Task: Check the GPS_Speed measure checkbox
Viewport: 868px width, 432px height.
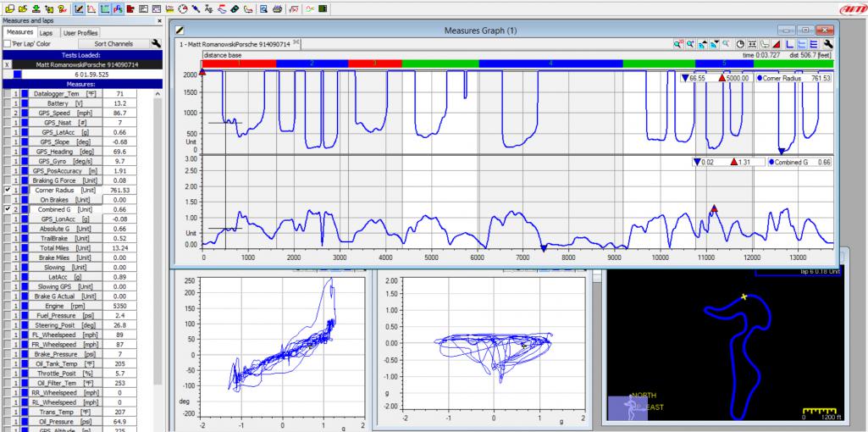Action: pos(8,113)
